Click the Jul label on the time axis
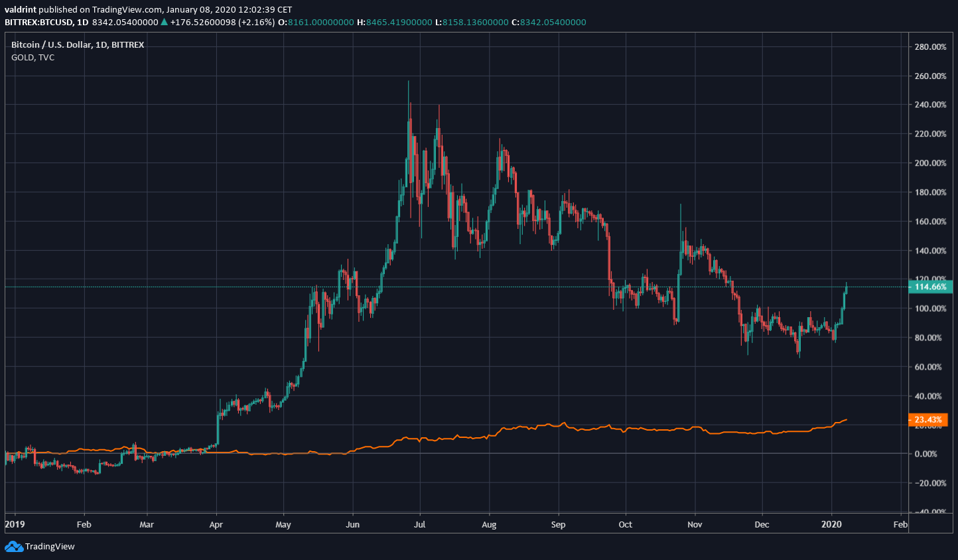 click(419, 524)
